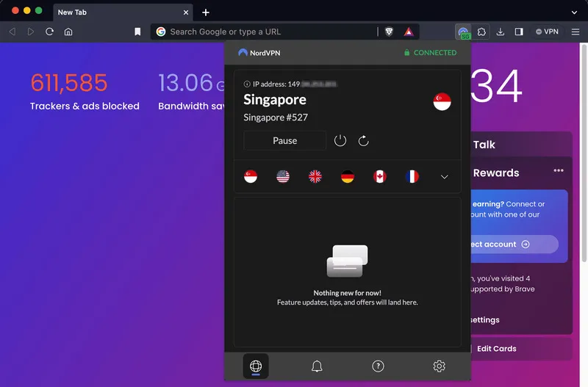Connect to Germany quick-connect flag
The width and height of the screenshot is (588, 387).
348,176
